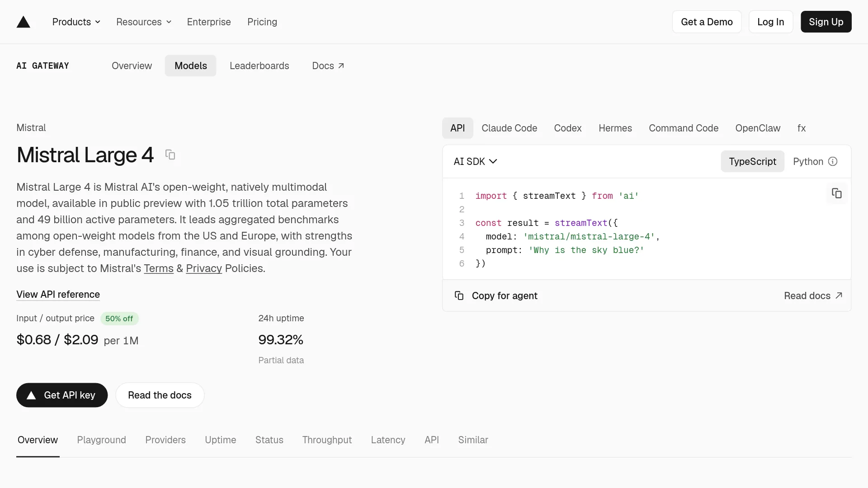Image resolution: width=868 pixels, height=488 pixels.
Task: Open the Leaderboards tab
Action: pos(259,66)
